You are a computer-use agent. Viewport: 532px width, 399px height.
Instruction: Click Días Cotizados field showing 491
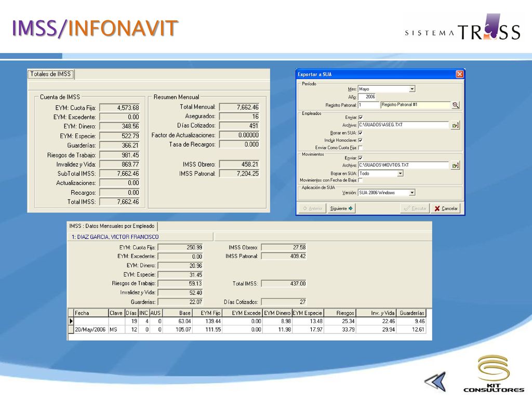[x=239, y=126]
